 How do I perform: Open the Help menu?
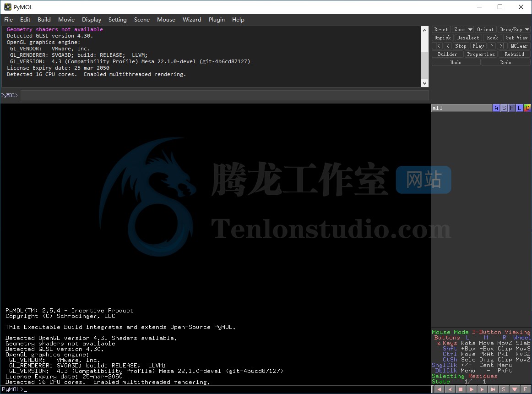tap(238, 20)
